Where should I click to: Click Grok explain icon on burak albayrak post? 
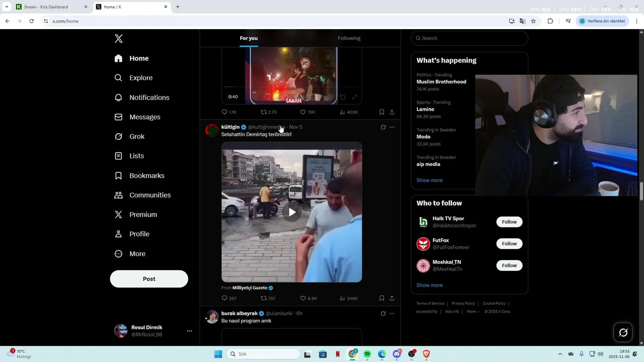pos(383,314)
